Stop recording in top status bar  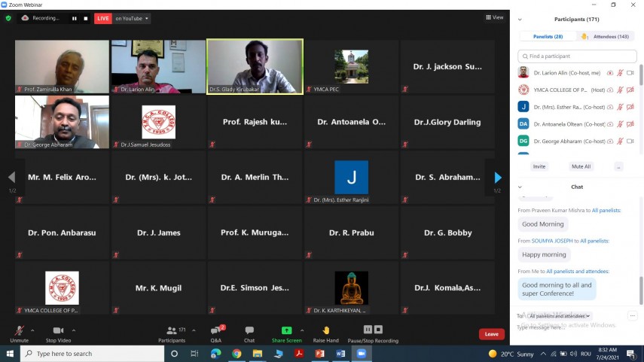coord(85,19)
